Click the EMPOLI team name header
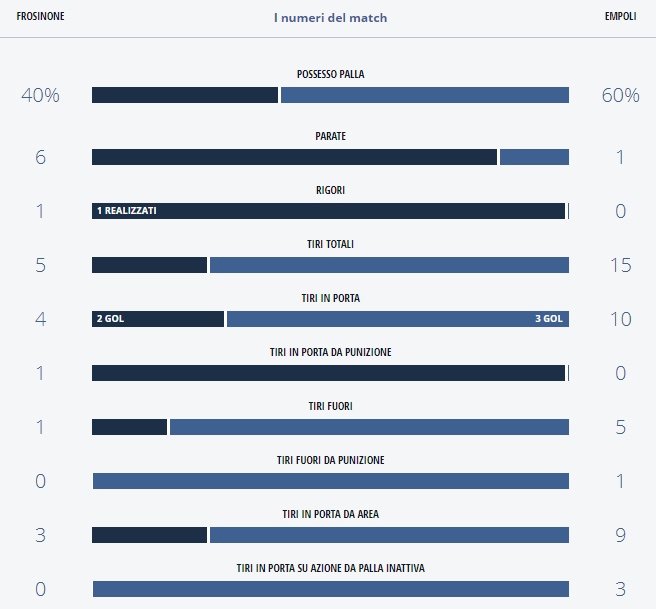The image size is (656, 609). pyautogui.click(x=620, y=17)
